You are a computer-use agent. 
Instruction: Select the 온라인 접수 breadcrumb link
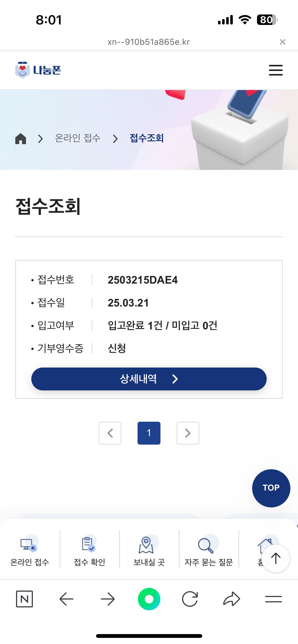click(x=78, y=138)
